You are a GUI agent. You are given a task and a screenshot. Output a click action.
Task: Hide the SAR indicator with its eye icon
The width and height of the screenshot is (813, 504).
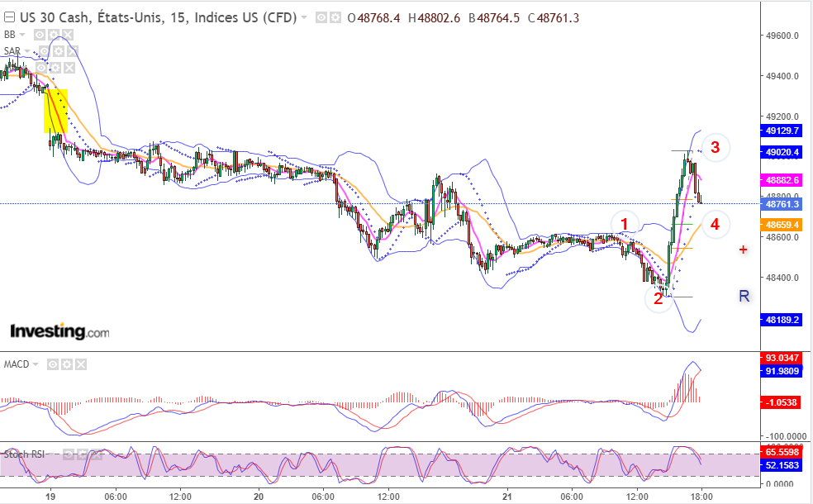tap(45, 51)
